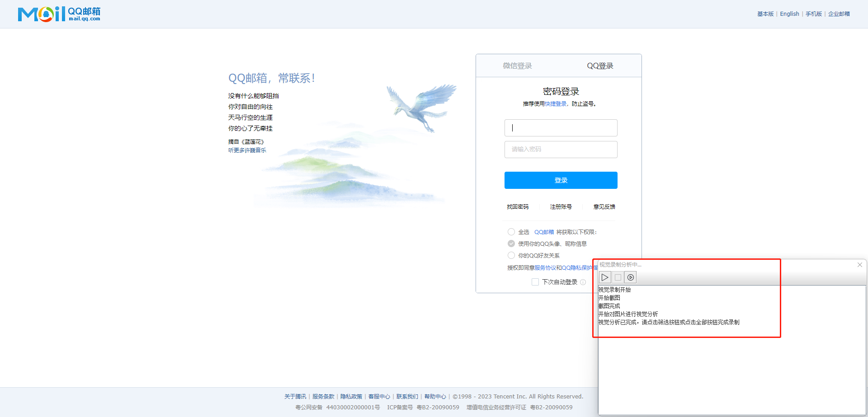Switch to 微信登录 tab
The image size is (868, 417).
pos(517,66)
